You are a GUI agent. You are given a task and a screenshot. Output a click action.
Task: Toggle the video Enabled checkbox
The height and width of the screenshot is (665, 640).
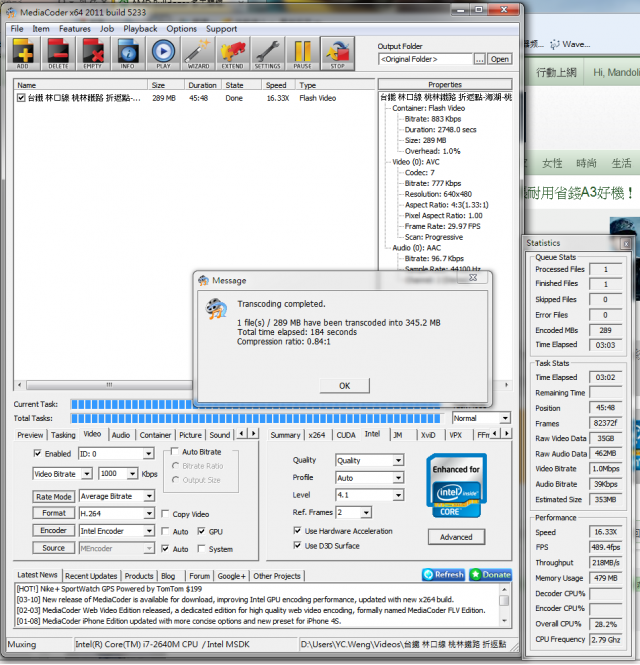click(x=38, y=453)
